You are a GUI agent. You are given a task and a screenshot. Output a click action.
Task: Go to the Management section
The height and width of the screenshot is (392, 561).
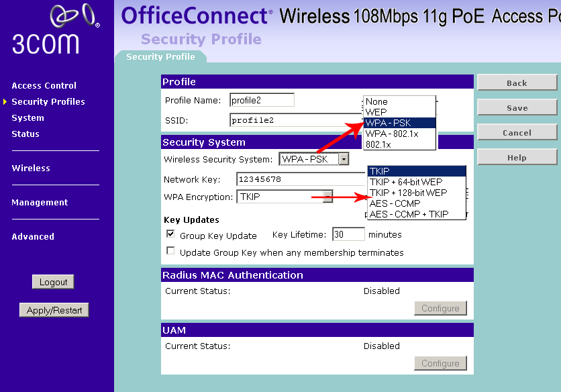coord(40,202)
